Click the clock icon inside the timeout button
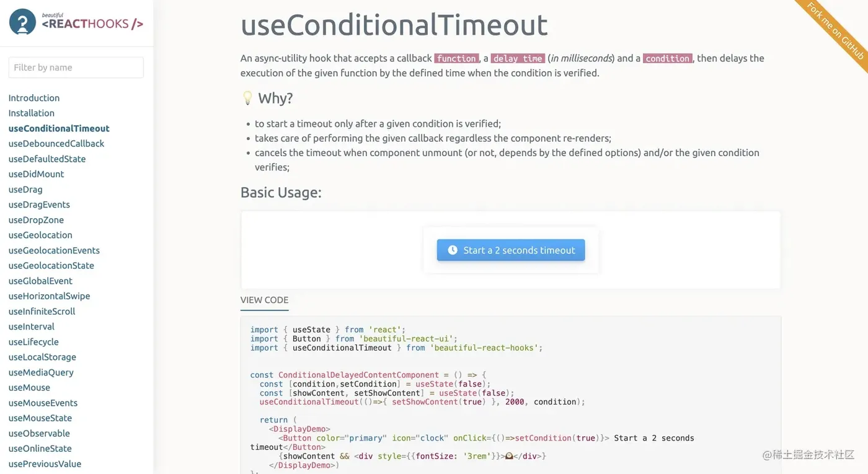 [452, 250]
